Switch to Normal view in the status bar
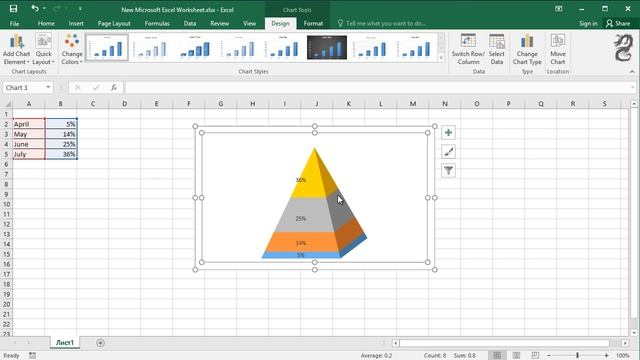The width and height of the screenshot is (640, 360). tap(497, 356)
